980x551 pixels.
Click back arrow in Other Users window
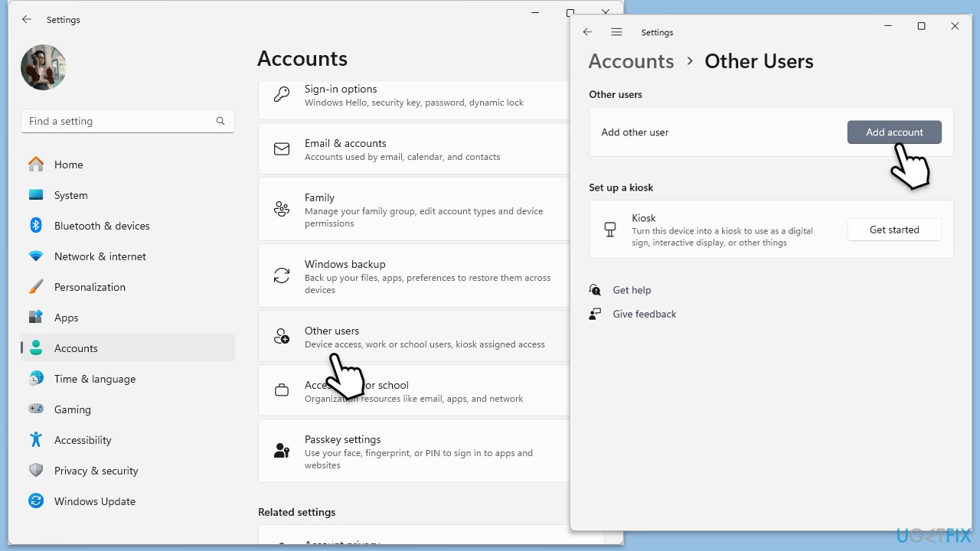[587, 32]
